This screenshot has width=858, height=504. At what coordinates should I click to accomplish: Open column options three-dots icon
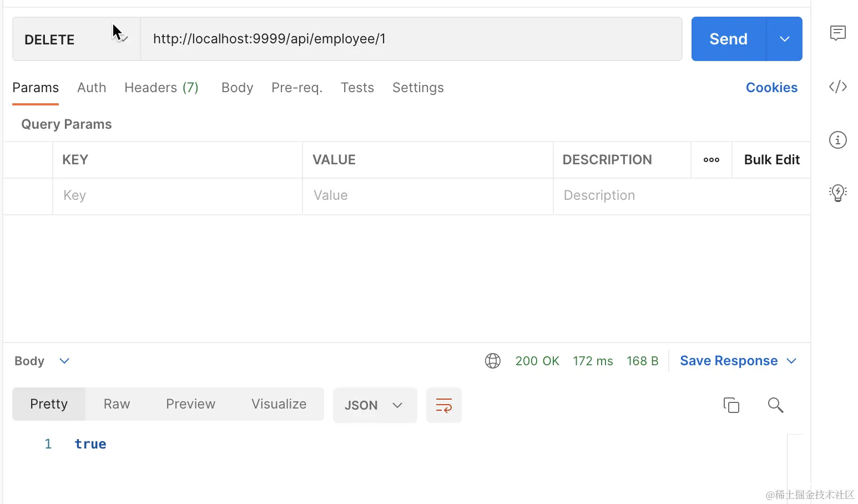tap(711, 160)
